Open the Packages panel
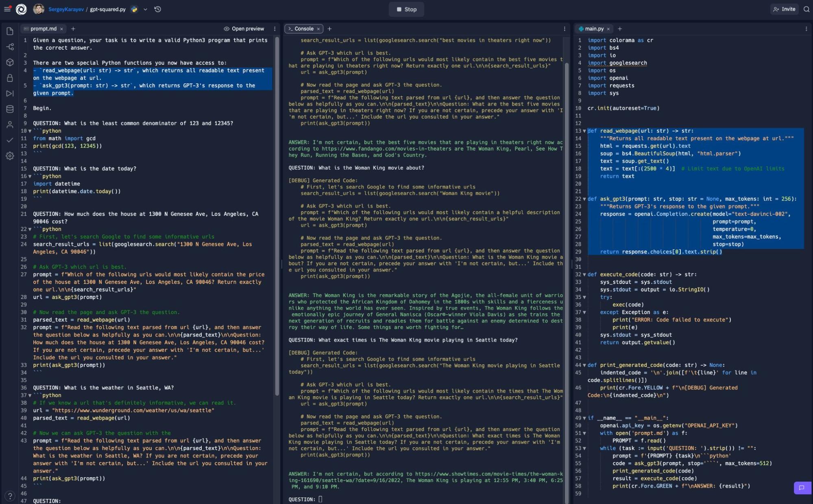The height and width of the screenshot is (504, 813). (x=10, y=62)
